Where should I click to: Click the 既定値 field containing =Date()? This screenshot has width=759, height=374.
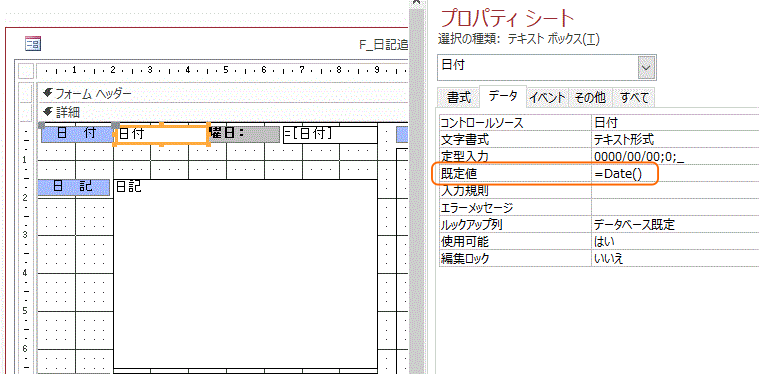tap(675, 174)
